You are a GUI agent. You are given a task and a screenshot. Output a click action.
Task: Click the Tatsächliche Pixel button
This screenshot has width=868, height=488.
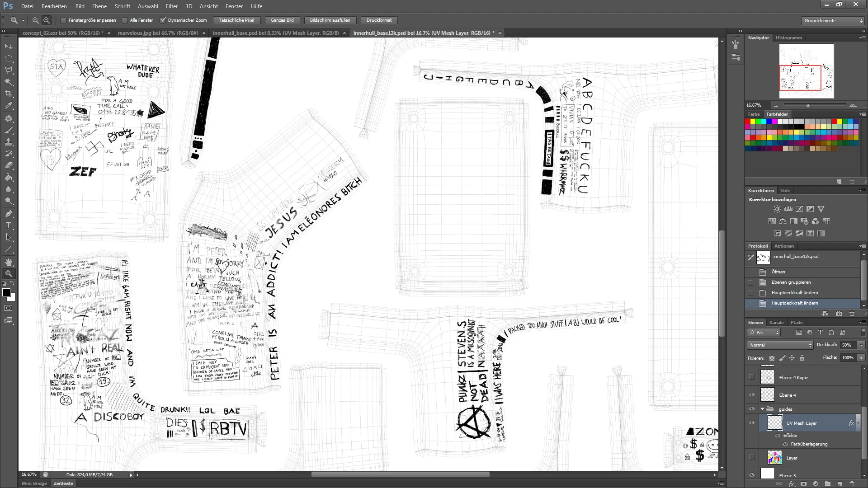(x=236, y=20)
